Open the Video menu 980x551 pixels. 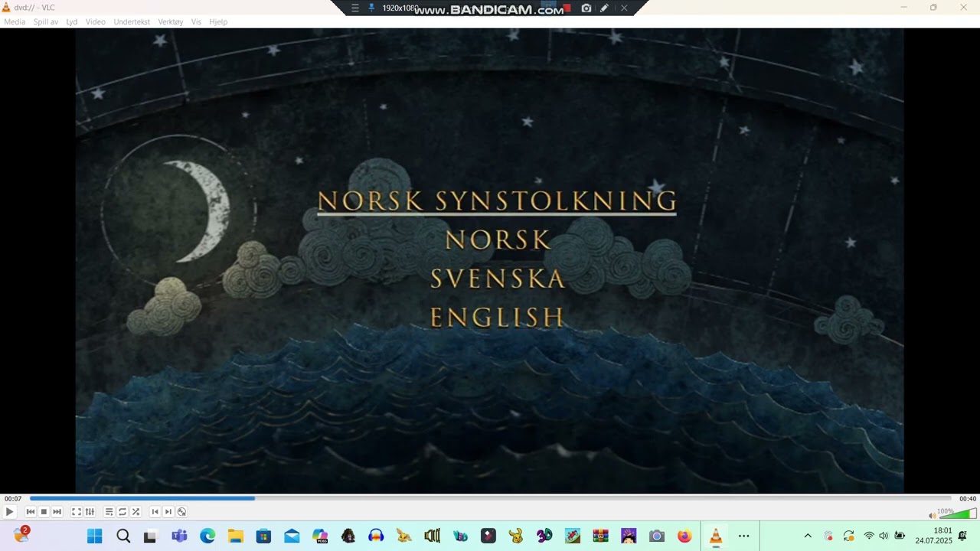pos(96,21)
